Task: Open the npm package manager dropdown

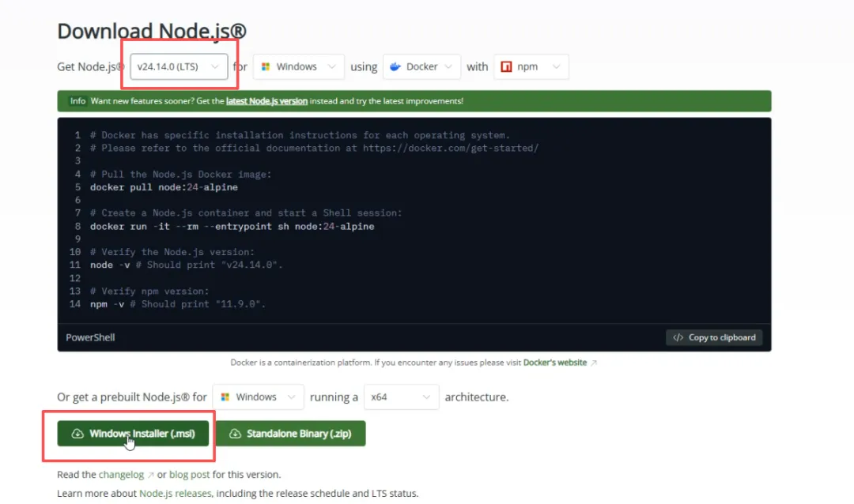Action: [x=531, y=66]
